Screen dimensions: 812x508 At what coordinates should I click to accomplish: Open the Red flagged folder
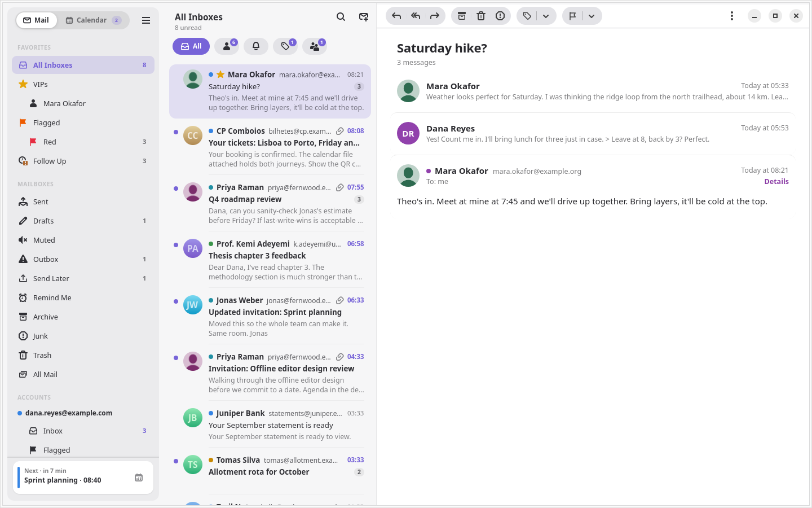[83, 142]
